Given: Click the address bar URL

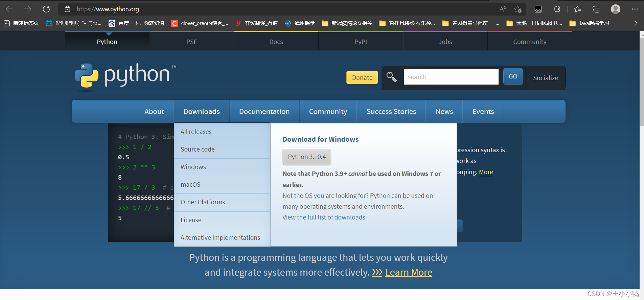Looking at the screenshot, I should pyautogui.click(x=108, y=9).
